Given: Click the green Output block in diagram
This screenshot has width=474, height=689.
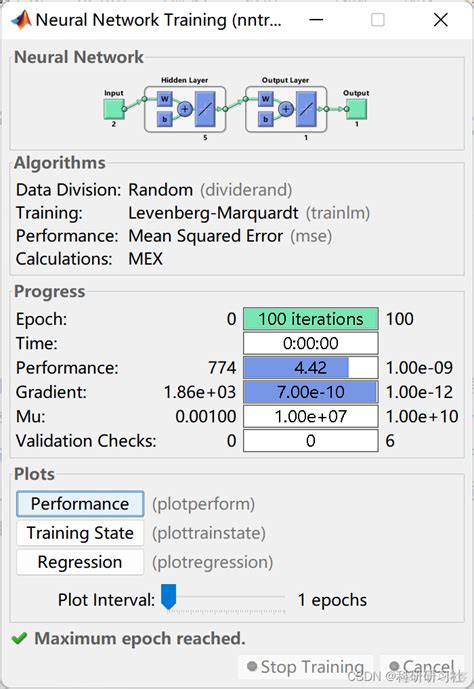Looking at the screenshot, I should point(356,109).
